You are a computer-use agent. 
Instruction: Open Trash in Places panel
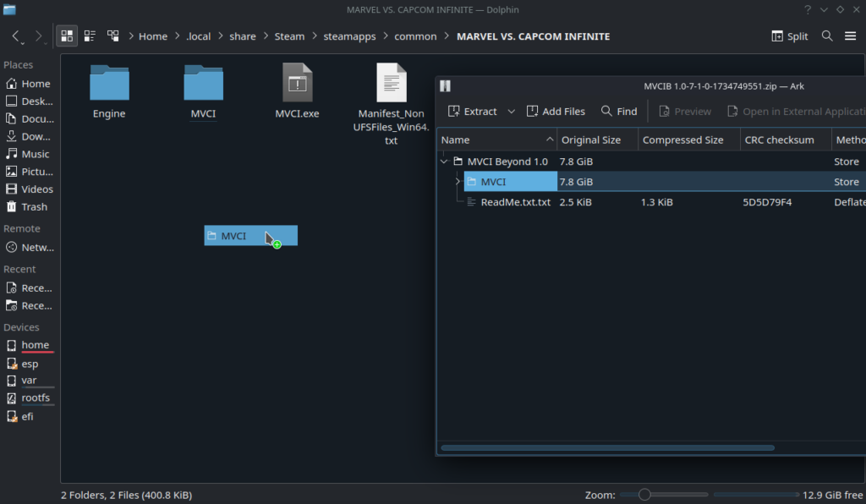(x=34, y=206)
